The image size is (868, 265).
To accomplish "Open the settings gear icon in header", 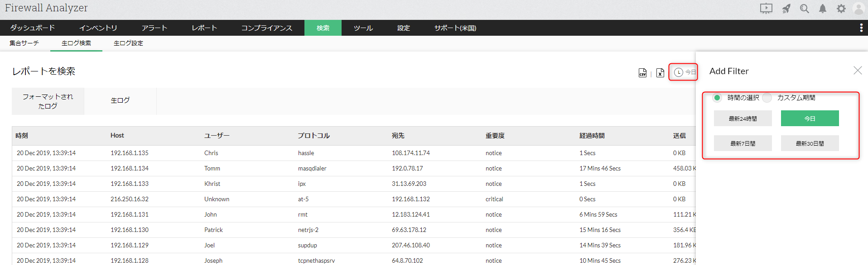I will 841,9.
